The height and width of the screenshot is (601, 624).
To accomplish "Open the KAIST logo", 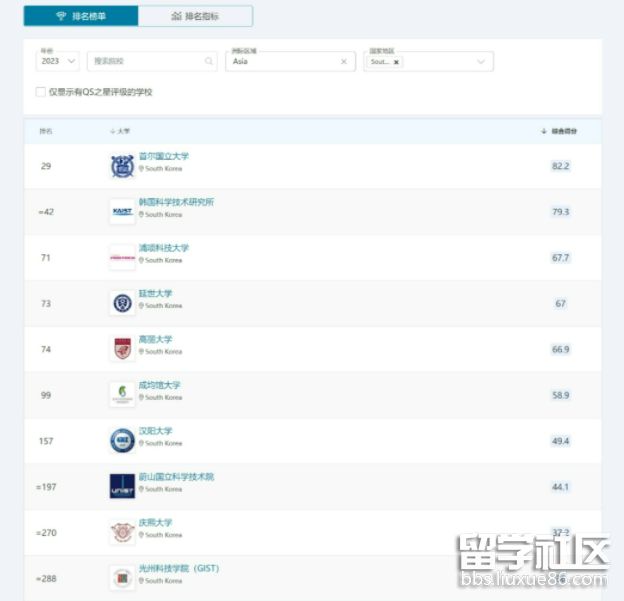I will coord(122,212).
